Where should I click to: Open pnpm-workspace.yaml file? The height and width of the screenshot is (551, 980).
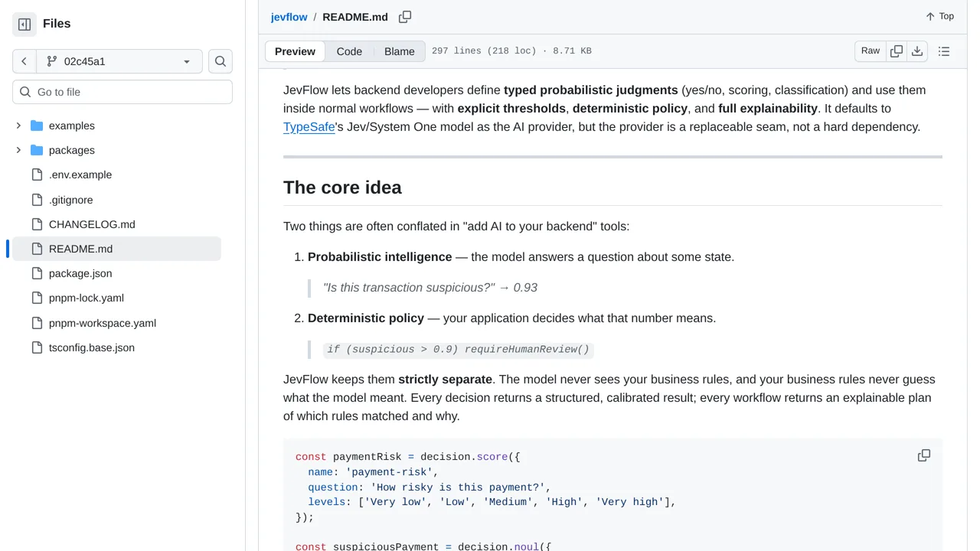103,323
